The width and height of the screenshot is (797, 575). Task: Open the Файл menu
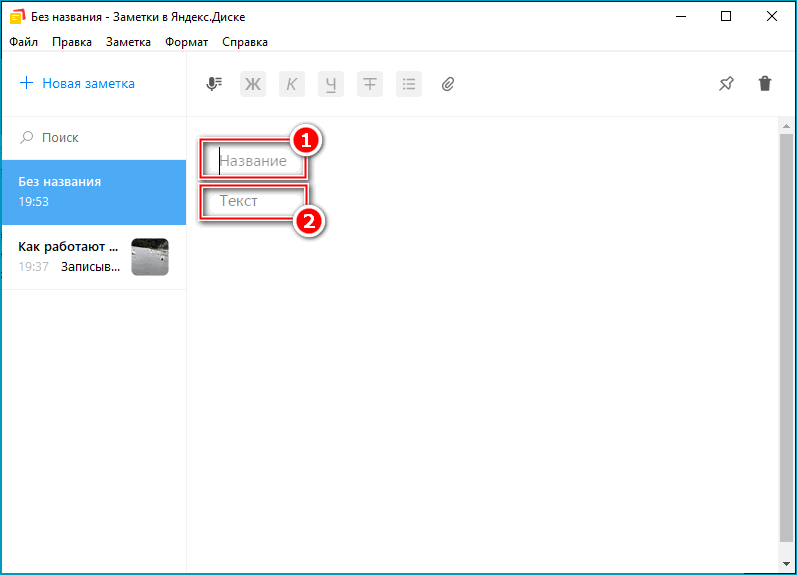(x=24, y=42)
